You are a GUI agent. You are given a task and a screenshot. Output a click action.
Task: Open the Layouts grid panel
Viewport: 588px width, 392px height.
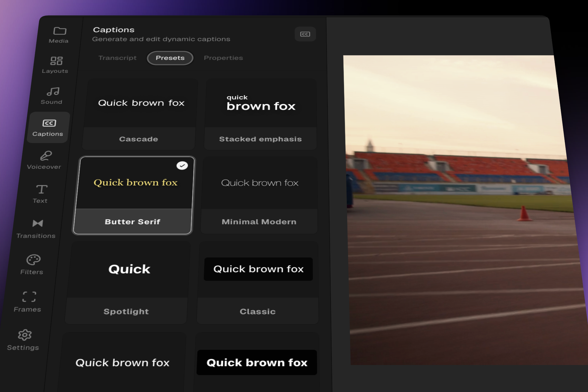56,64
